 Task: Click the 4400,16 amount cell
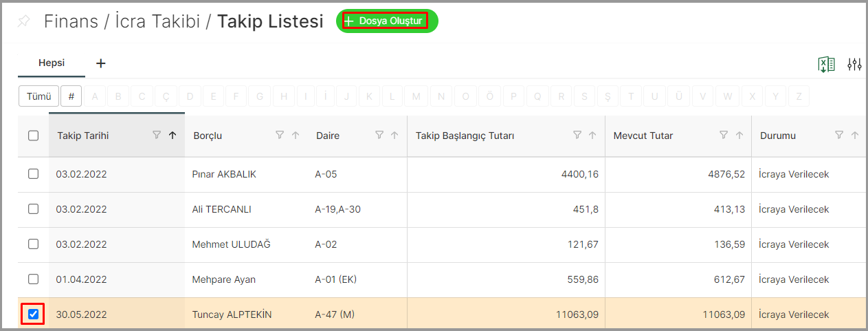[580, 175]
